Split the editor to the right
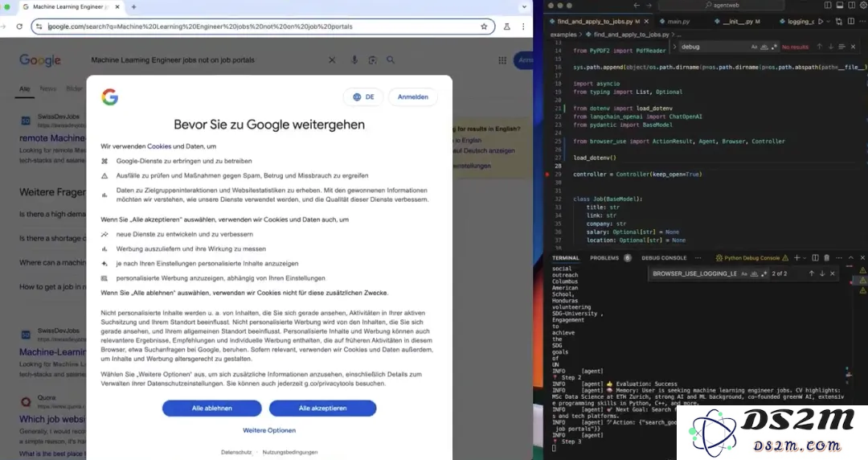 point(850,22)
